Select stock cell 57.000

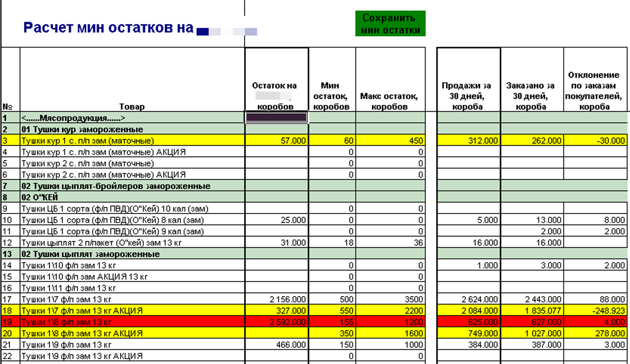click(277, 141)
